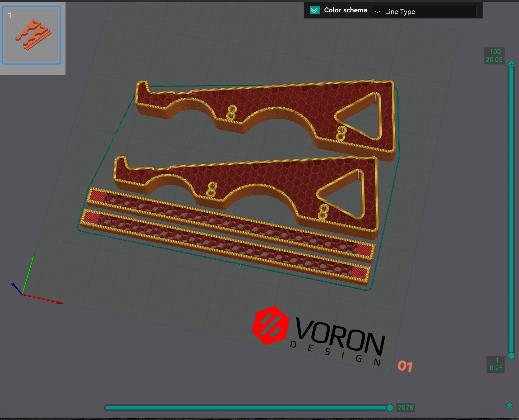The image size is (519, 420).
Task: Click the chevron inside Line Type combo
Action: (x=378, y=12)
